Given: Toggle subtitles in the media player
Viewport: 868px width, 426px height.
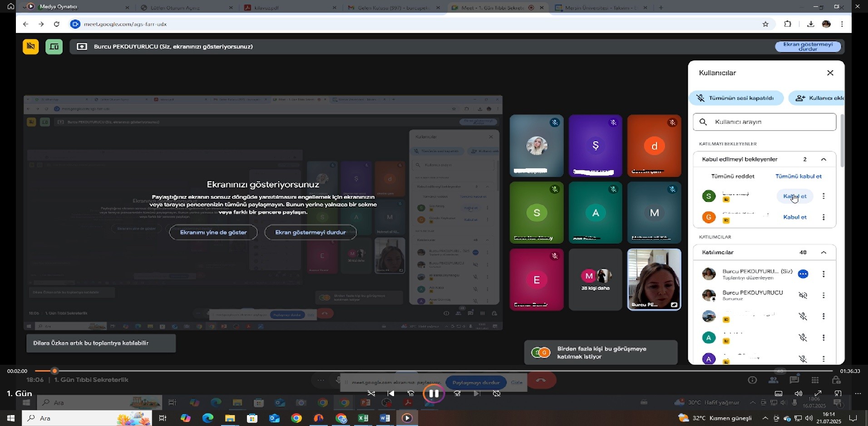Looking at the screenshot, I should click(778, 393).
